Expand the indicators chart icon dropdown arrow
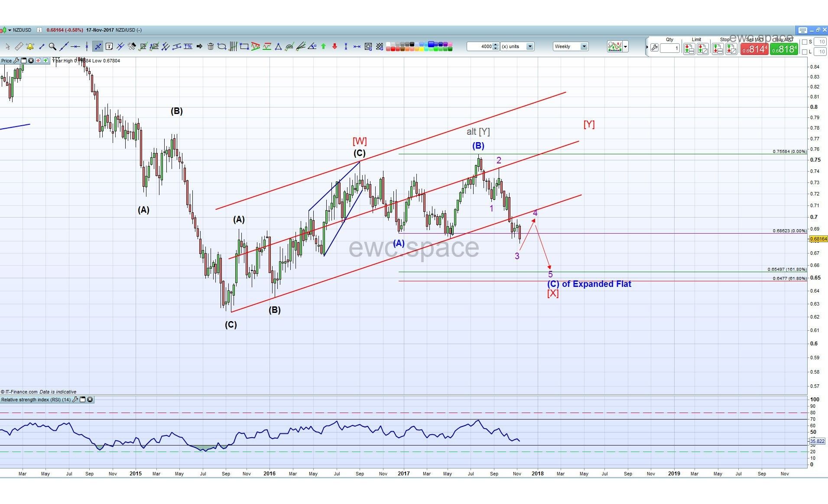 point(625,47)
